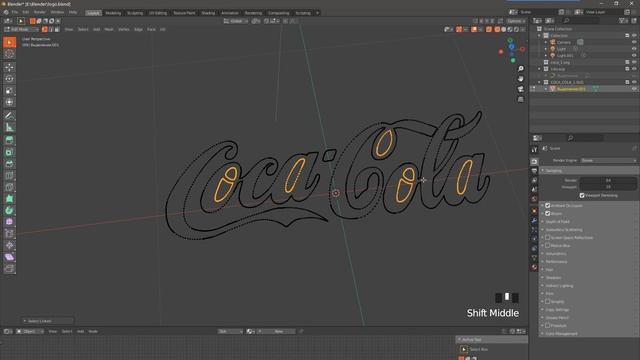Toggle camera view gizmo icon

(x=520, y=89)
